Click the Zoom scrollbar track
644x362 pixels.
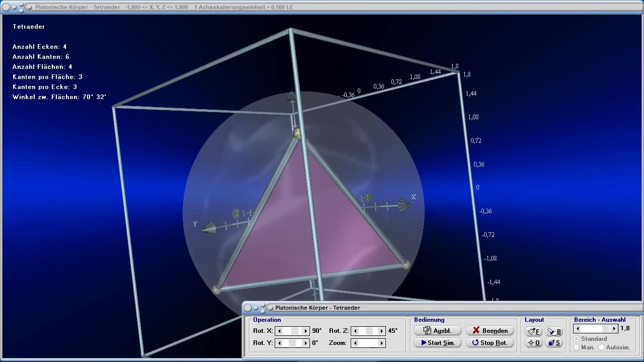[x=369, y=343]
